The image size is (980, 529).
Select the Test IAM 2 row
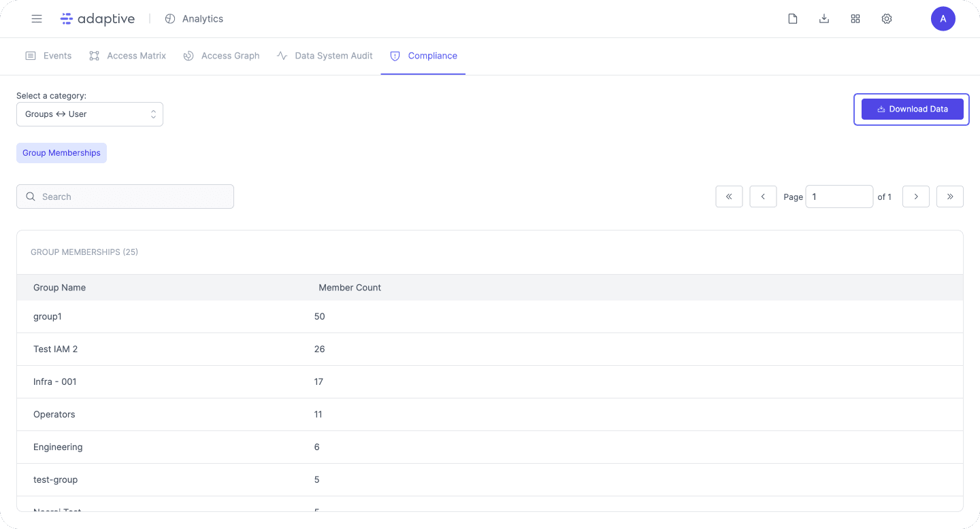click(x=490, y=349)
